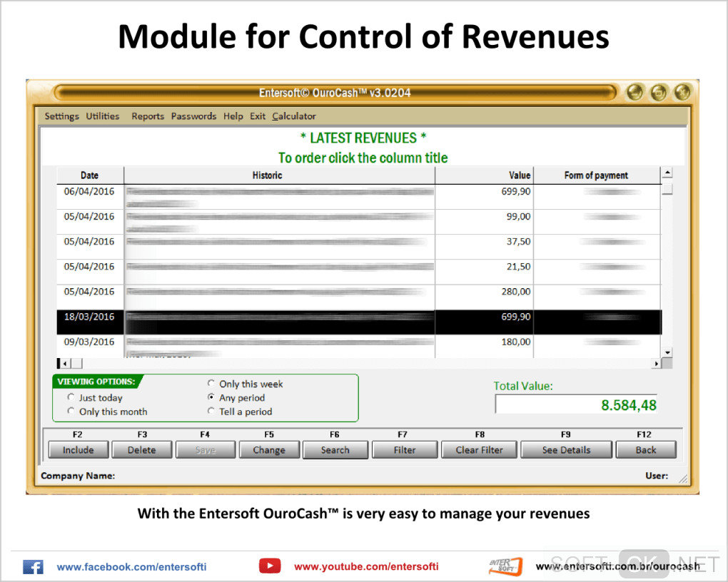The height and width of the screenshot is (582, 728).
Task: Open the www.entersofti.com.br/ourocash link
Action: 618,566
